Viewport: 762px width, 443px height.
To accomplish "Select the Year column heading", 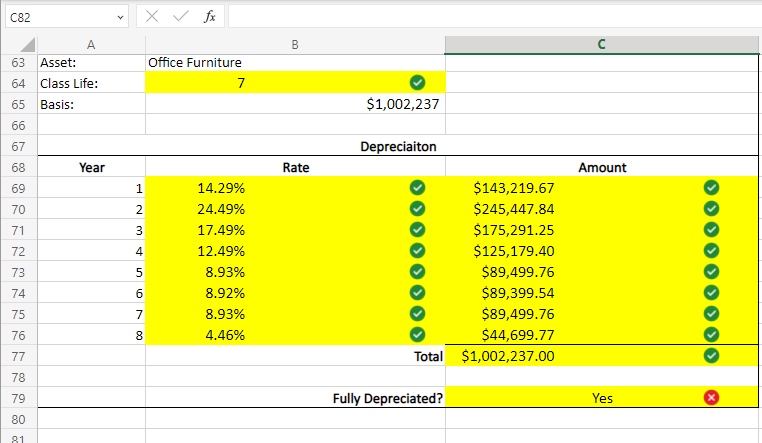I will pos(91,167).
